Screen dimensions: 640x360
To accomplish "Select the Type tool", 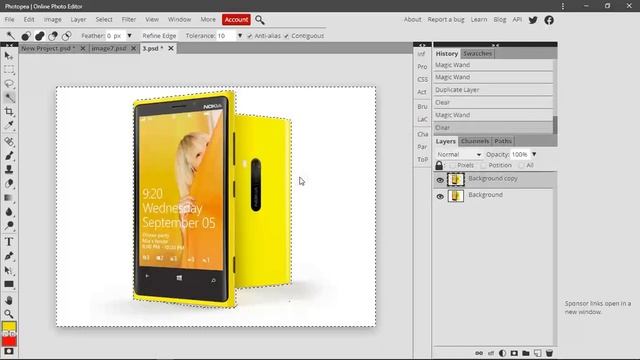I will [9, 242].
